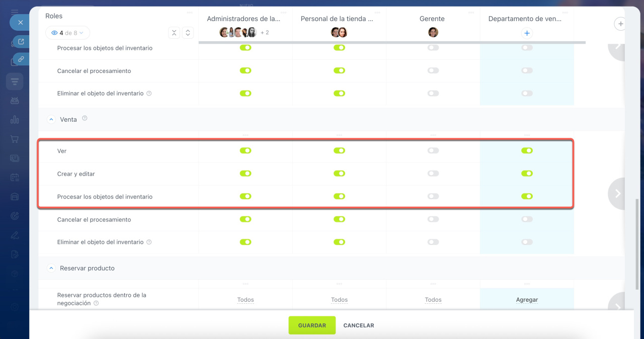Screen dimensions: 644x339
Task: Click the analytics bar chart sidebar icon
Action: click(15, 120)
